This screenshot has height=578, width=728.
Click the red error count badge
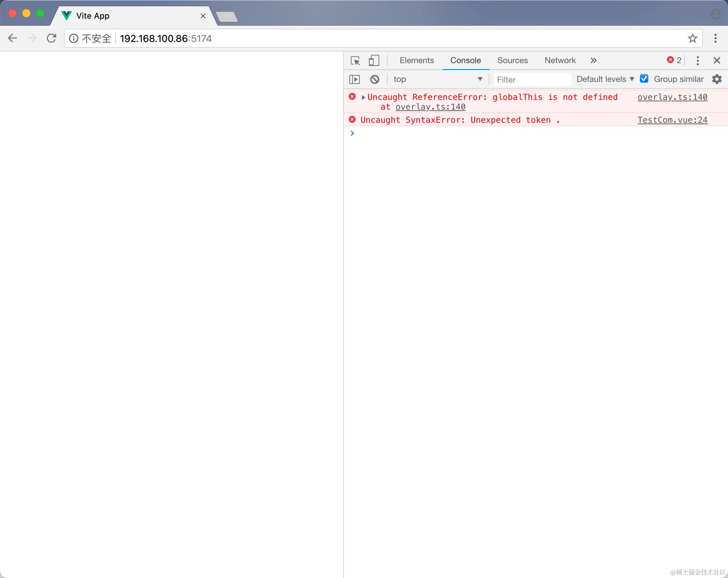coord(674,60)
